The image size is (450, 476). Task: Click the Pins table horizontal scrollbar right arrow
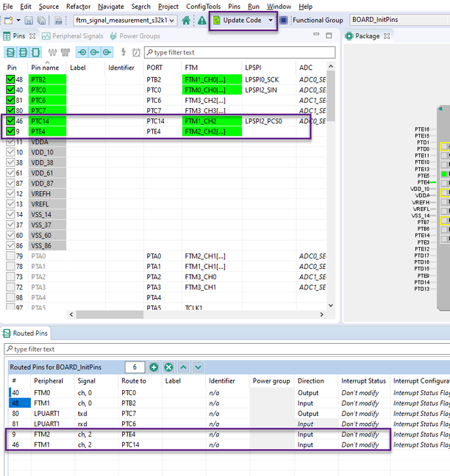point(322,314)
